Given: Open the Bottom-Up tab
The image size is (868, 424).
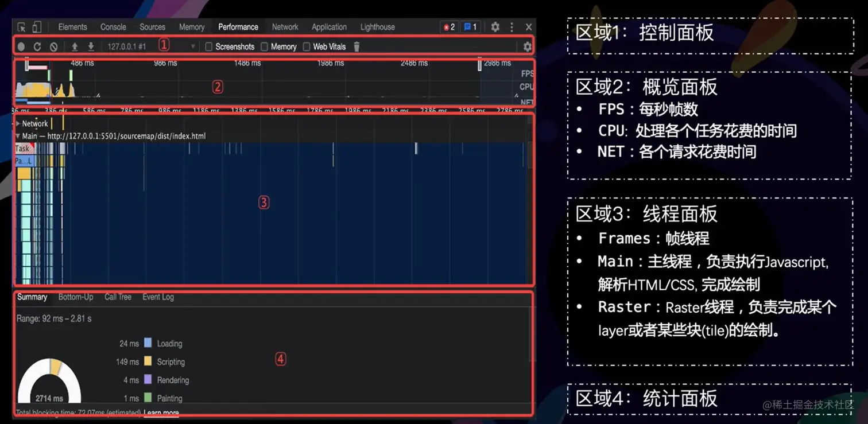Looking at the screenshot, I should (76, 297).
